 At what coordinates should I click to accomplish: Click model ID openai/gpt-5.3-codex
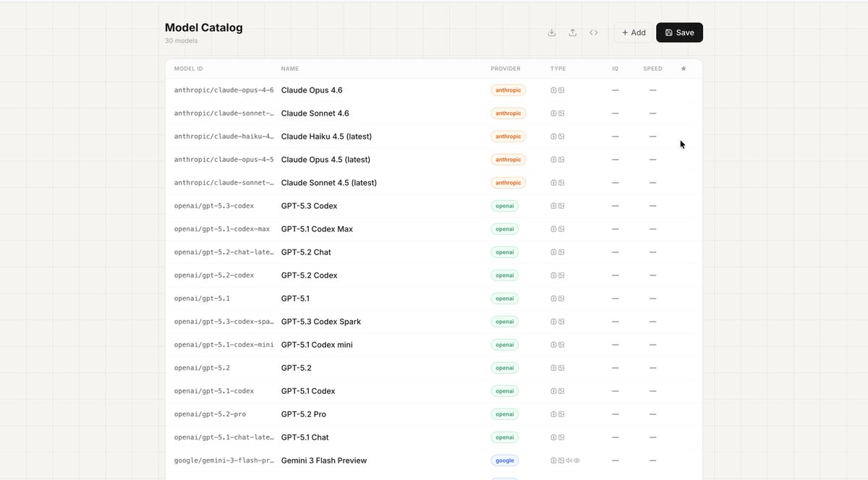coord(214,206)
